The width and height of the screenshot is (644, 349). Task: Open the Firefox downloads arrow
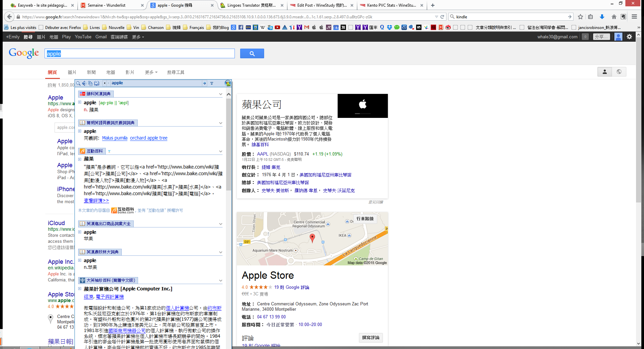click(602, 17)
